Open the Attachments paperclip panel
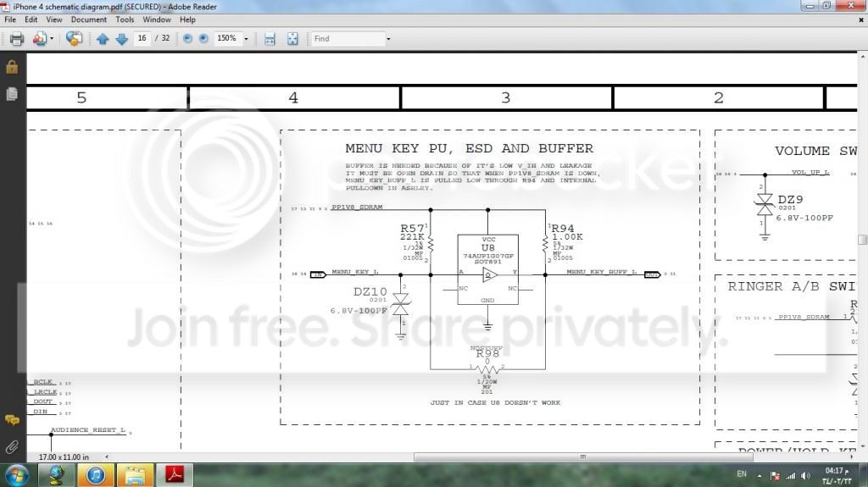868x487 pixels. point(12,446)
